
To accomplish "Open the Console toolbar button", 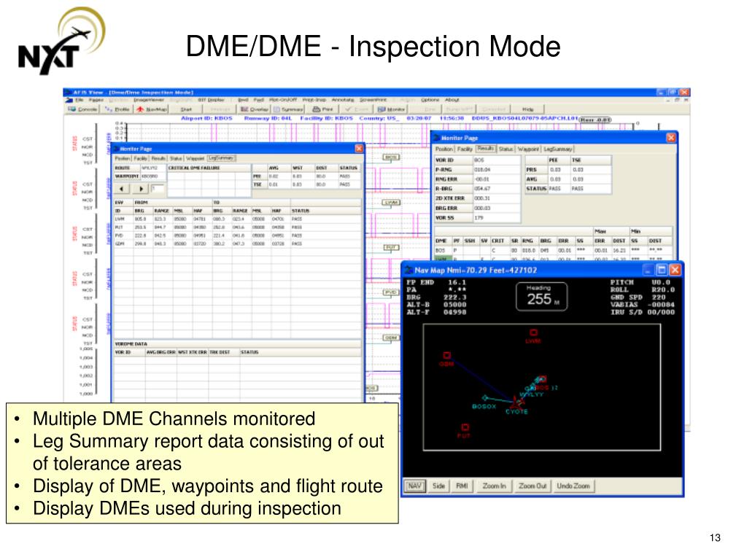I will tap(83, 109).
